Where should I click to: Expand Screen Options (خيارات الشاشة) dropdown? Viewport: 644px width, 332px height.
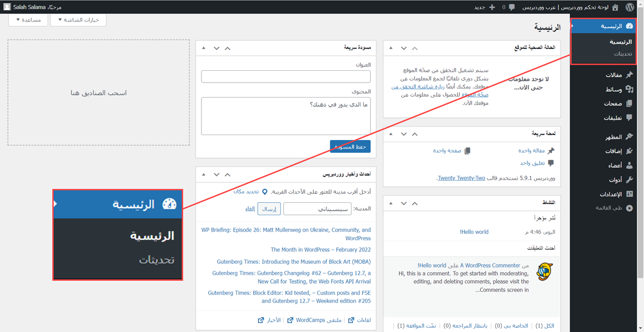pos(78,20)
